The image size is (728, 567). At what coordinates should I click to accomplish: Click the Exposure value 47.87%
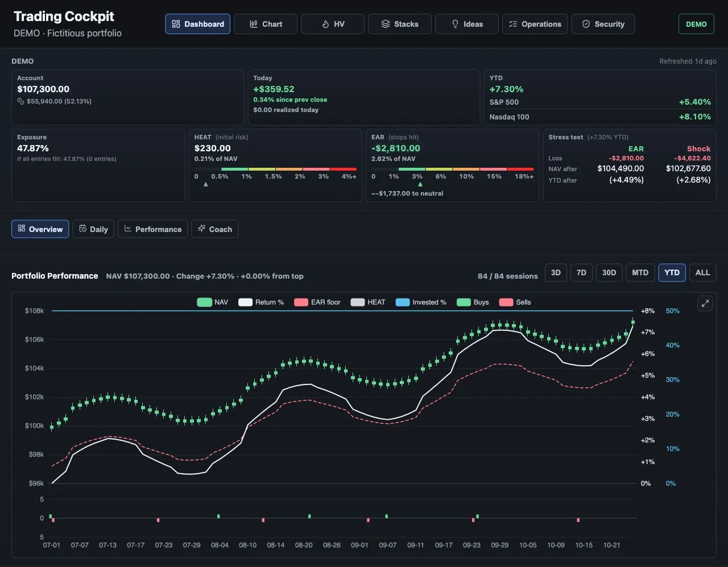click(x=33, y=148)
